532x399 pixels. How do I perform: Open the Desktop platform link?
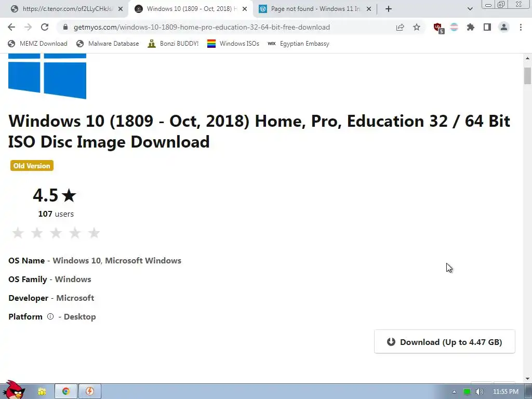pyautogui.click(x=79, y=316)
